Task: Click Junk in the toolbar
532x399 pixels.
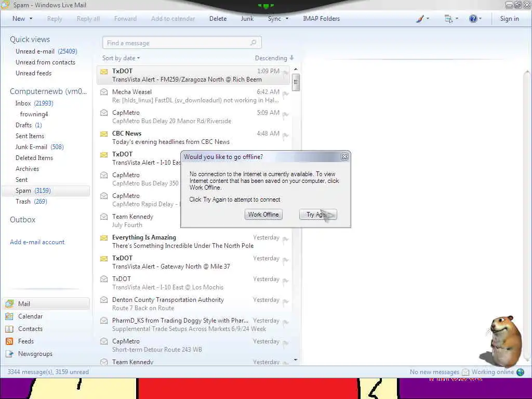Action: click(247, 19)
